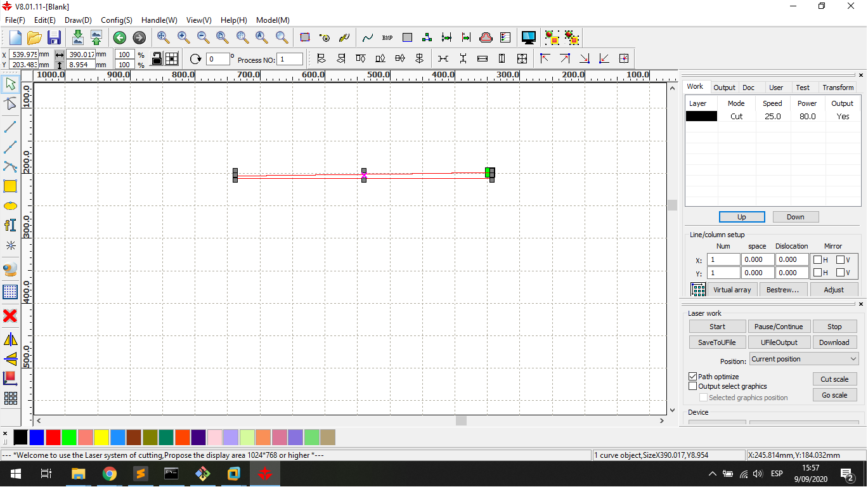
Task: Pick the yellow Rectangle drawing tool
Action: [10, 186]
